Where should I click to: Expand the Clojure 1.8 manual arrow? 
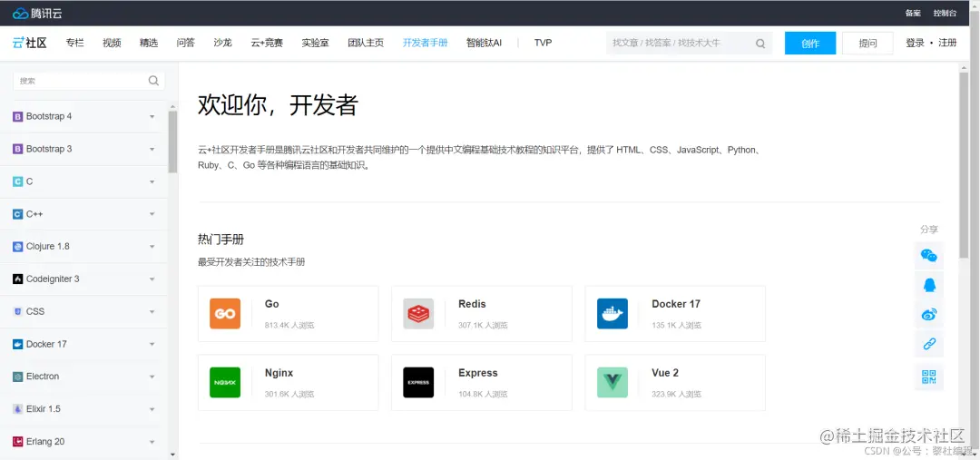pyautogui.click(x=152, y=247)
